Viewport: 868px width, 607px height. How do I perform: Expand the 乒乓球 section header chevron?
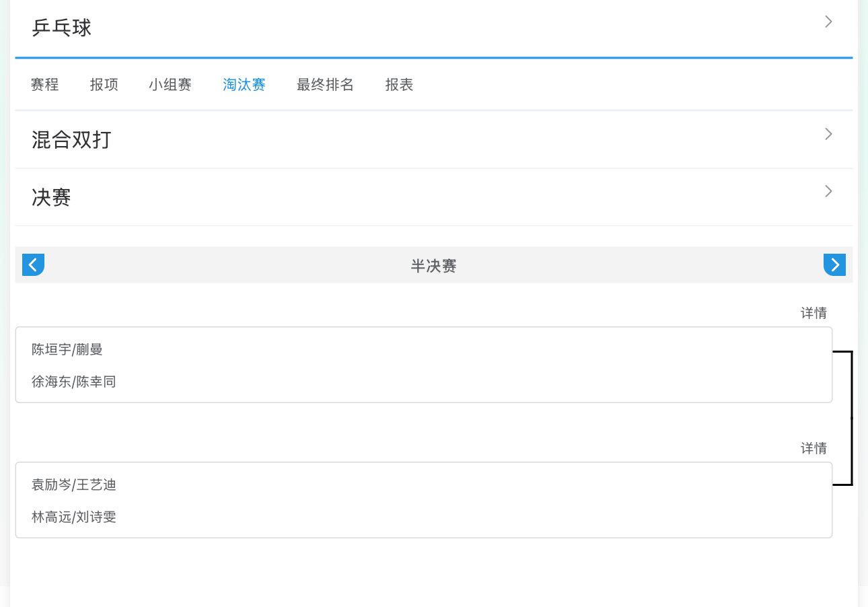[828, 22]
